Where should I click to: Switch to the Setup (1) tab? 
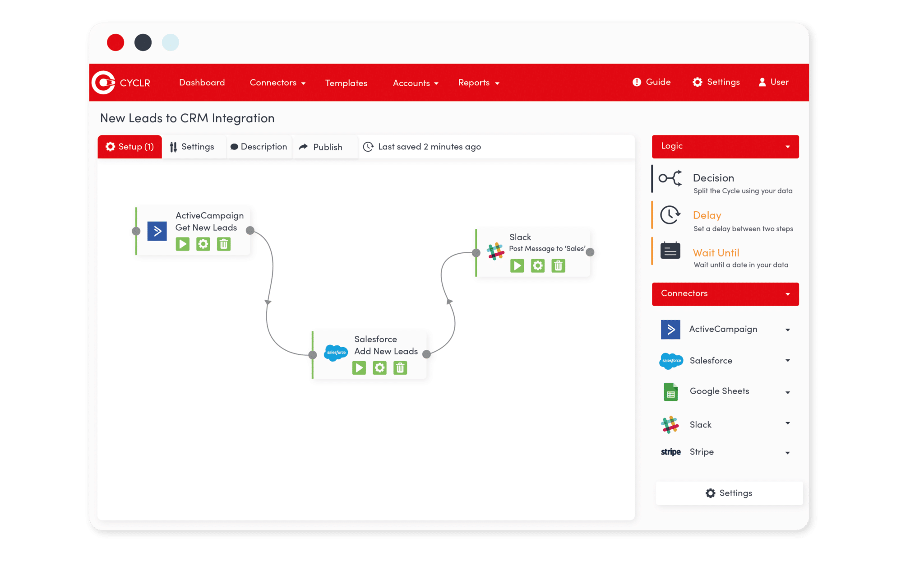point(130,147)
